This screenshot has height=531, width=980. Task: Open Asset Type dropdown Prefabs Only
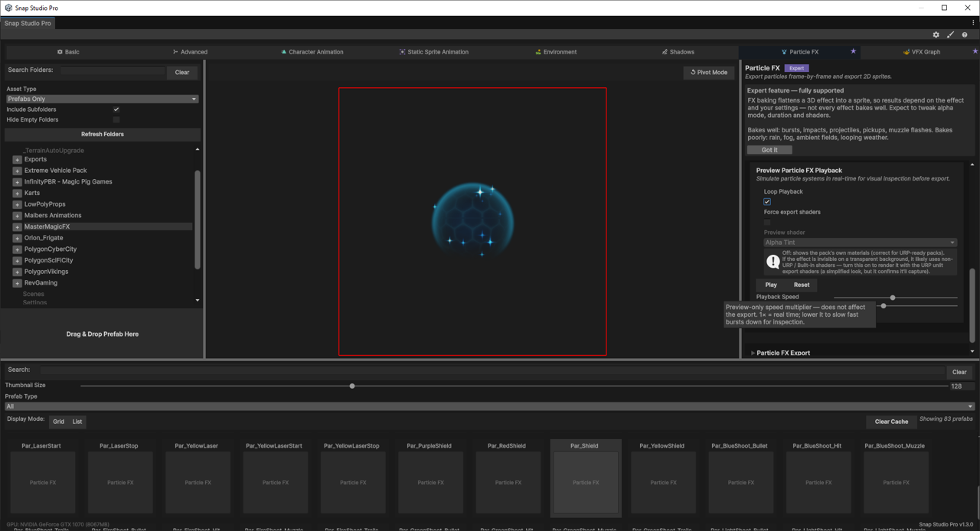[102, 99]
